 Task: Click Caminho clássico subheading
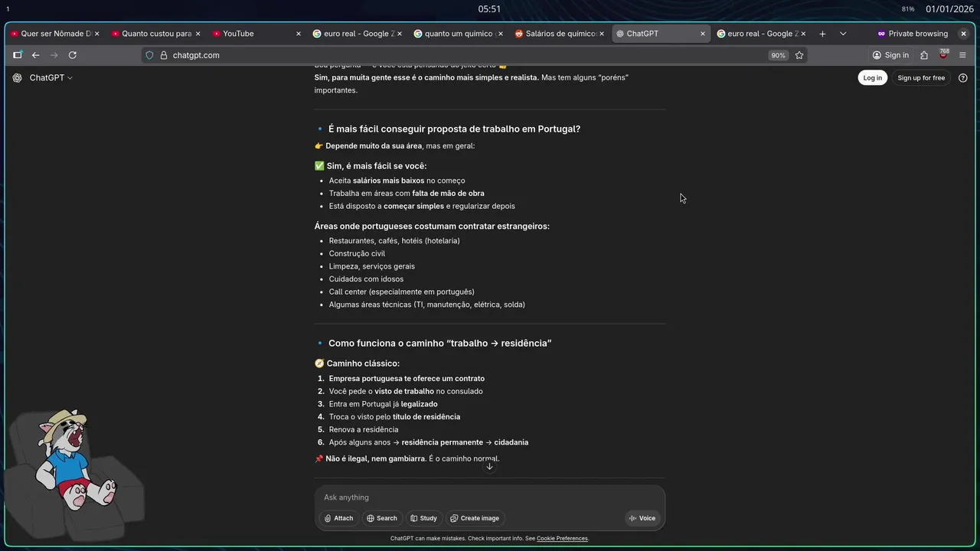point(357,364)
